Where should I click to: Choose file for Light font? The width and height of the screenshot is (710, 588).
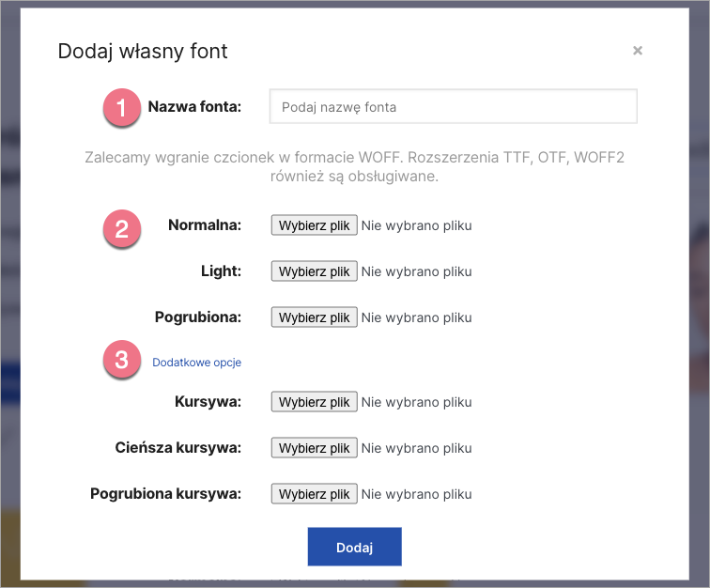(314, 271)
